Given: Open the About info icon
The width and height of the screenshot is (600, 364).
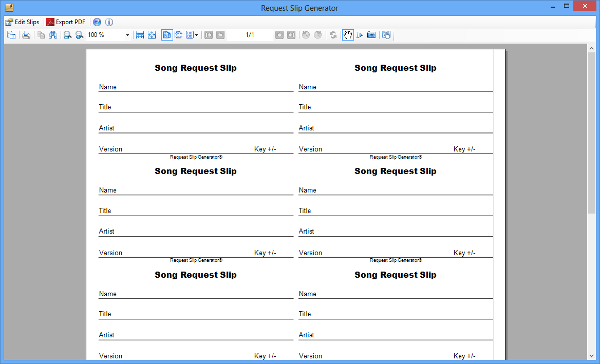Looking at the screenshot, I should (109, 22).
